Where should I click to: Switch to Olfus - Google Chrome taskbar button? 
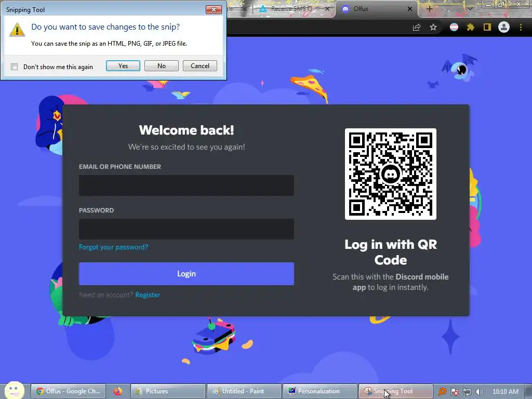pos(69,391)
